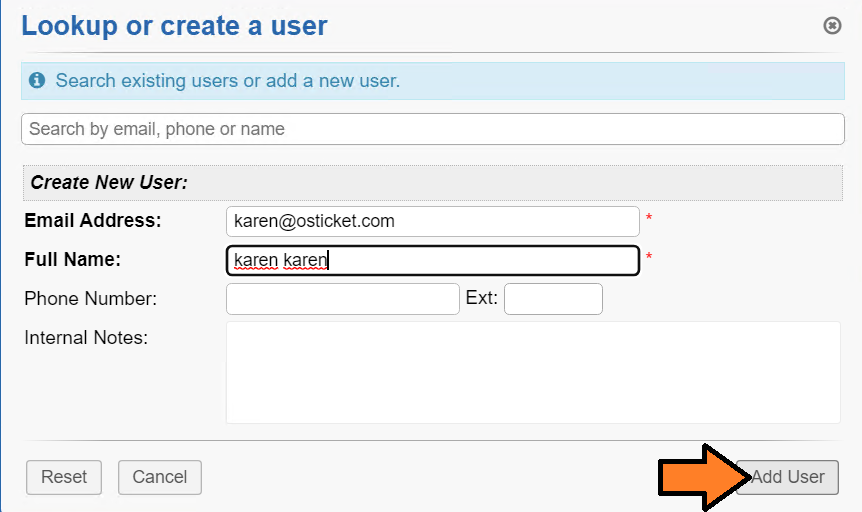Image resolution: width=862 pixels, height=512 pixels.
Task: Close the Lookup or create a user dialog
Action: click(x=832, y=25)
